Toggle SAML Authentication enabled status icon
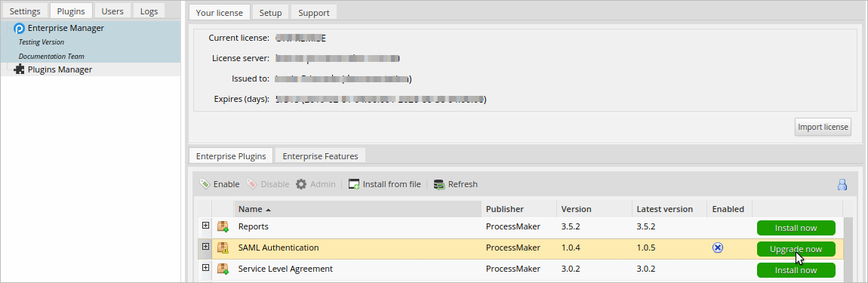This screenshot has width=868, height=283. point(718,248)
